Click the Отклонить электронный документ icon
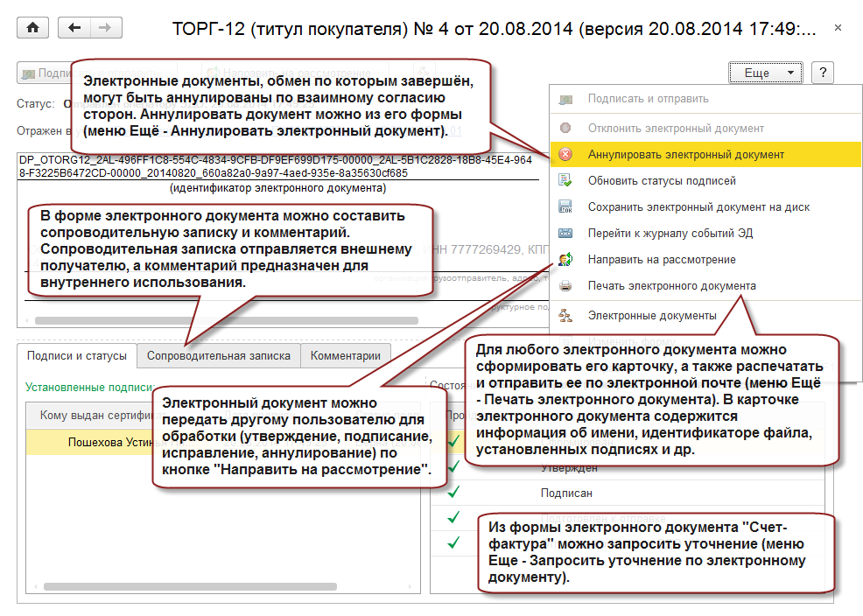863x616 pixels. tap(565, 128)
